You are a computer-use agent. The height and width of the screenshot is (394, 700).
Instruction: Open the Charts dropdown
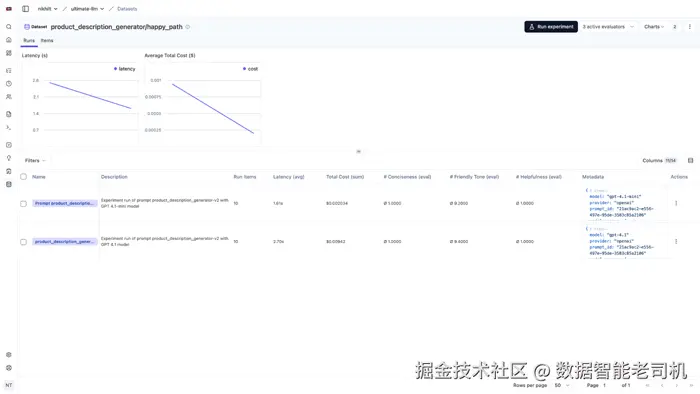pos(654,27)
